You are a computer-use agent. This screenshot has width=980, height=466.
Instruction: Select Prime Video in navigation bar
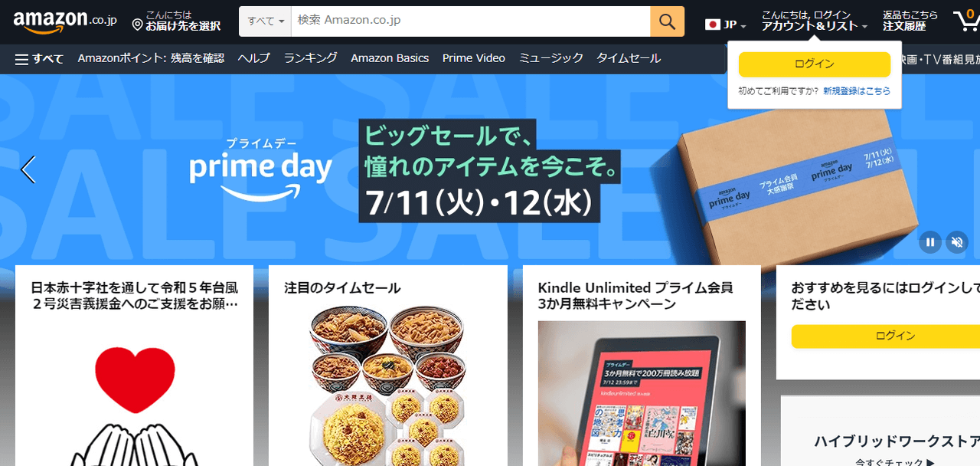point(474,58)
